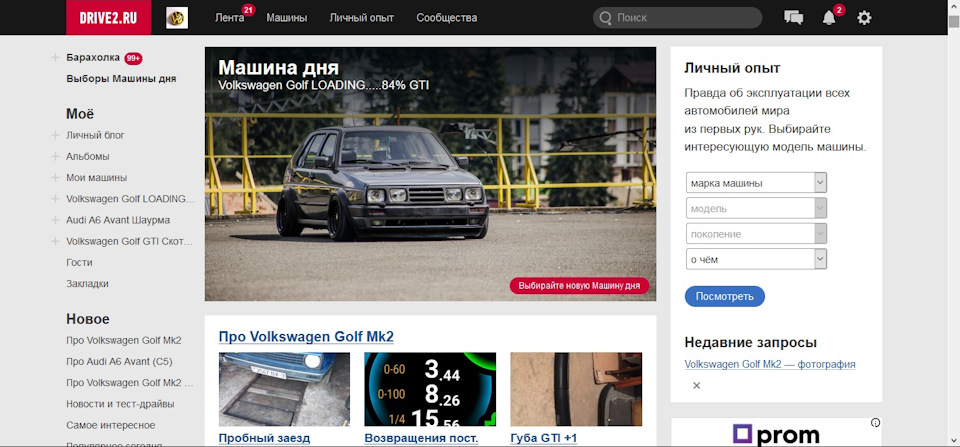Click the search magnifier icon
This screenshot has width=960, height=447.
coord(606,18)
